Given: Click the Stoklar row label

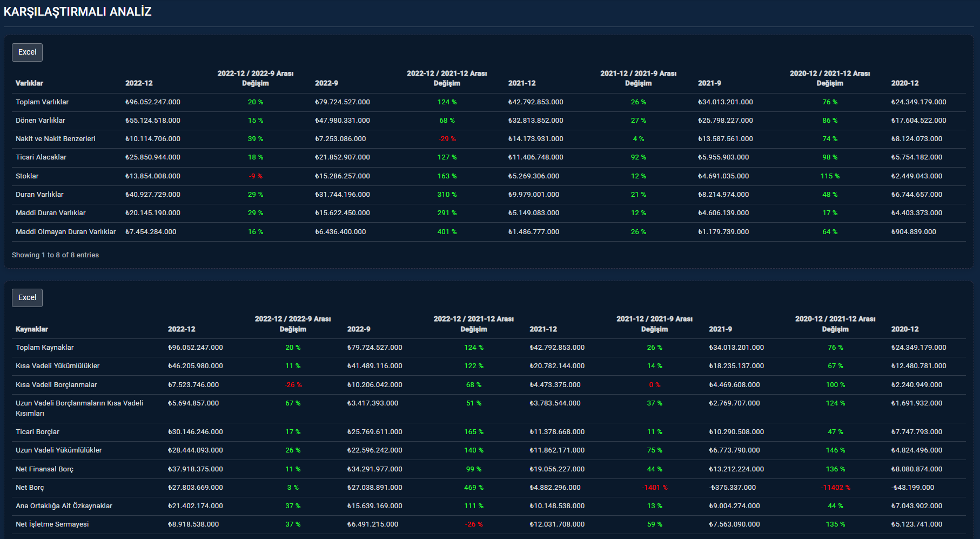Looking at the screenshot, I should coord(27,176).
